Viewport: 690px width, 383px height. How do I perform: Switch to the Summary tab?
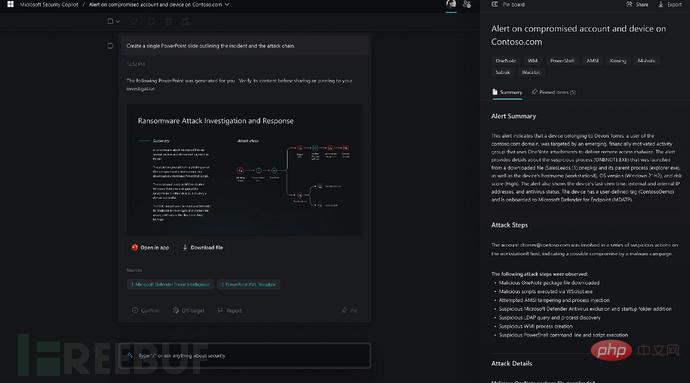[x=507, y=92]
